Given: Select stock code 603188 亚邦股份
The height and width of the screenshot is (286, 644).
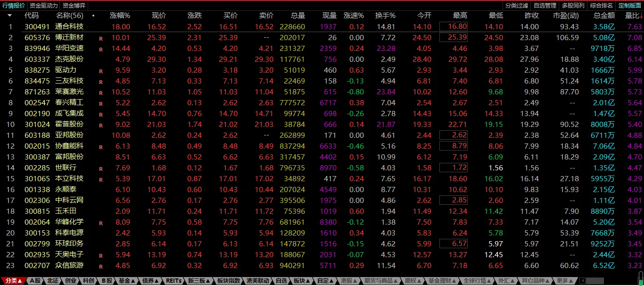Looking at the screenshot, I should pyautogui.click(x=37, y=135).
